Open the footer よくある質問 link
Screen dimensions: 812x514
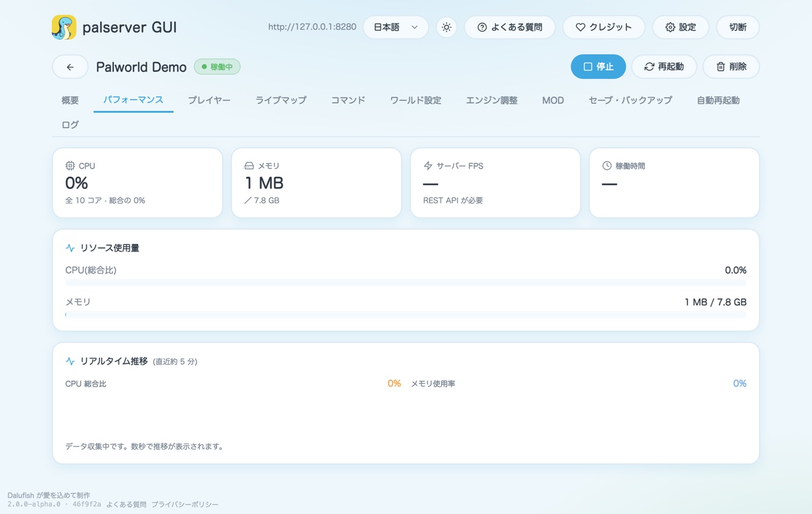coord(126,504)
